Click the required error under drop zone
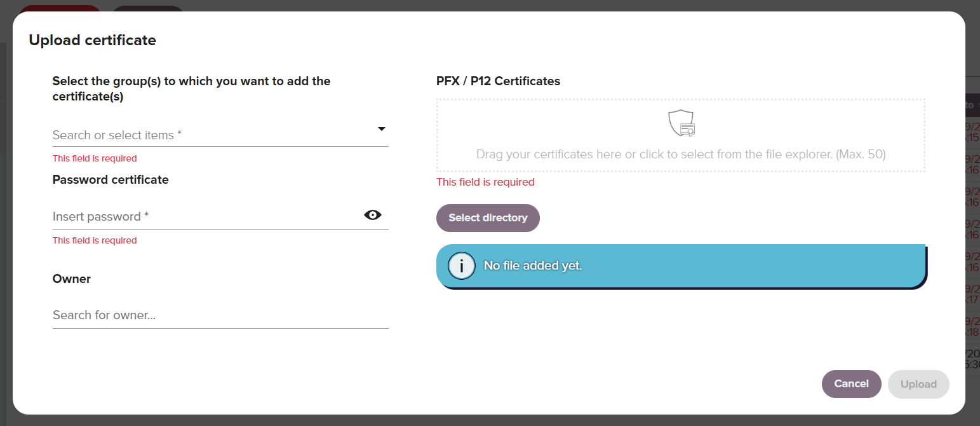The height and width of the screenshot is (426, 980). pyautogui.click(x=485, y=182)
